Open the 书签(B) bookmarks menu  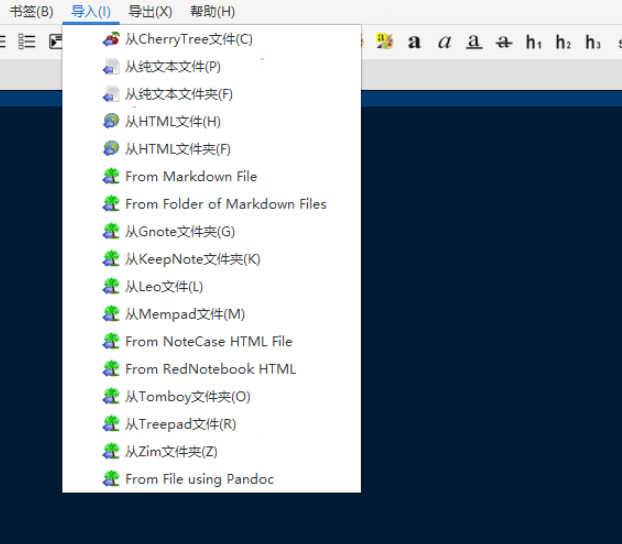[x=31, y=12]
